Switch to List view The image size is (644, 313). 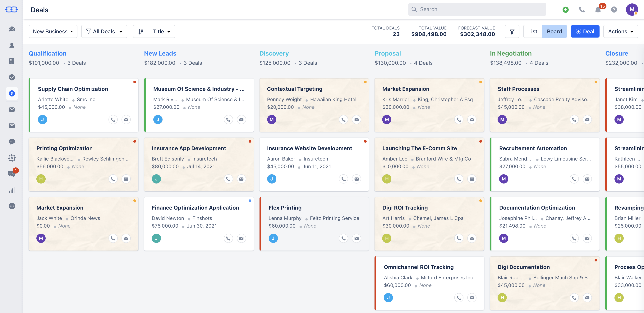tap(532, 31)
